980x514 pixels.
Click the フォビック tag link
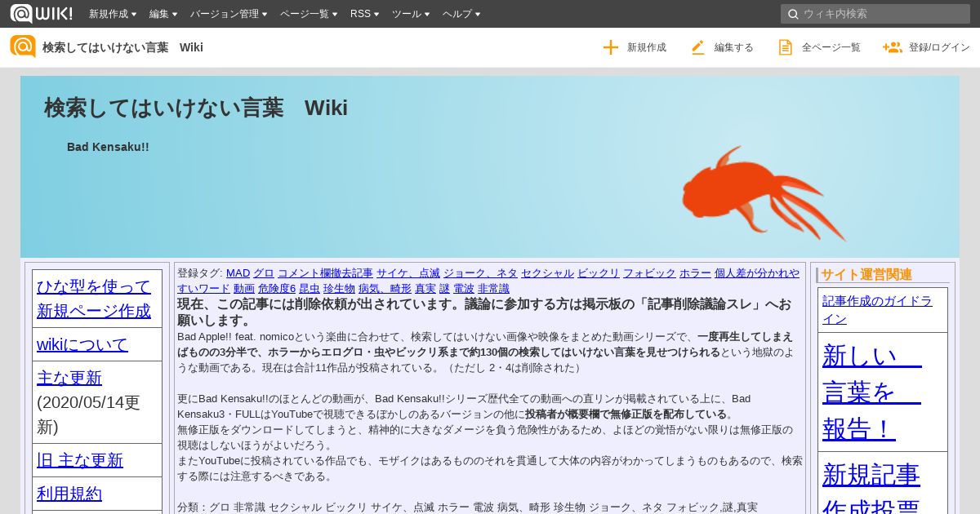point(649,273)
